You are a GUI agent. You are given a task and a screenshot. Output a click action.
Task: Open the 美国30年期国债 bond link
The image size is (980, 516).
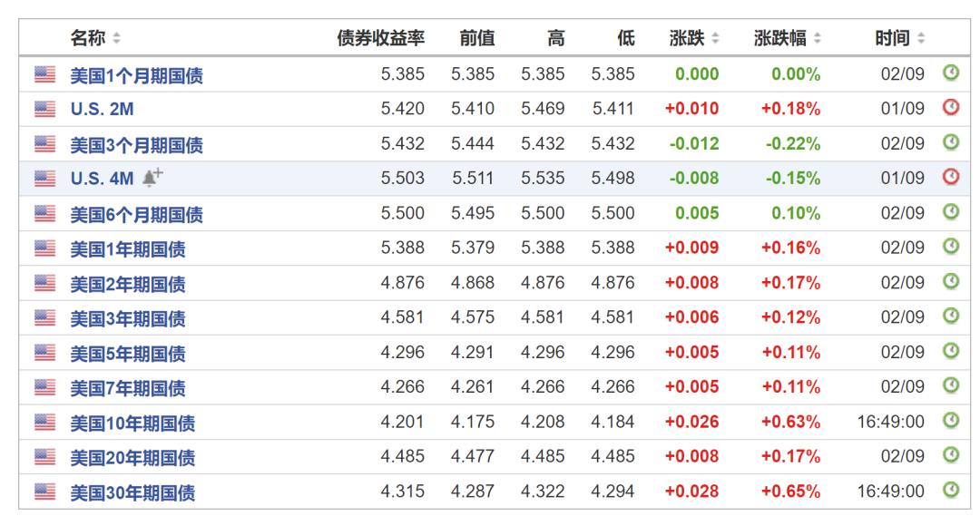132,492
